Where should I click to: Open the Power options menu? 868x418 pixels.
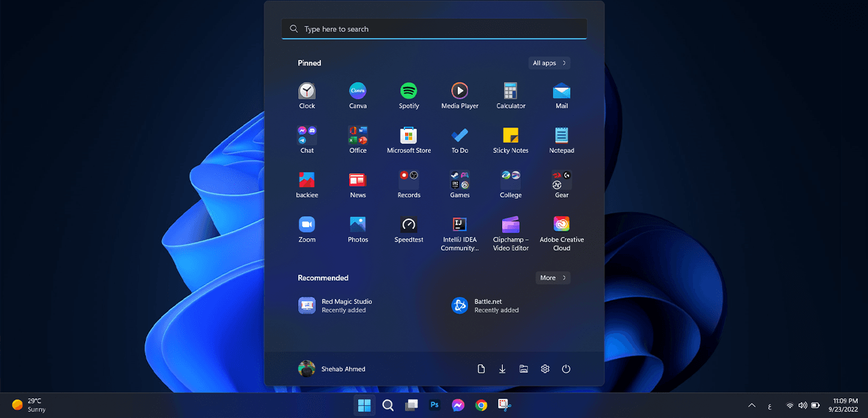coord(566,368)
